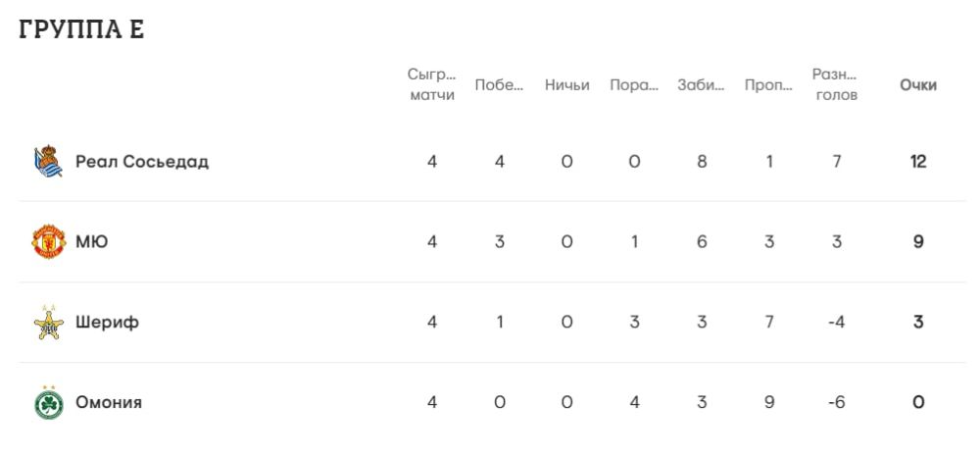The width and height of the screenshot is (980, 455).
Task: Sort by the Очки column header
Action: coord(918,85)
